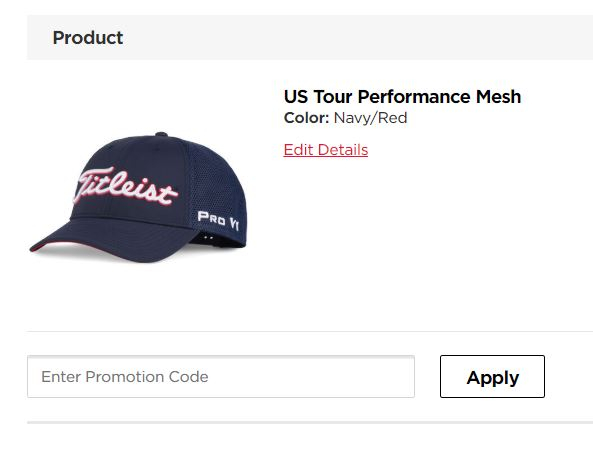The width and height of the screenshot is (593, 470).
Task: Click the cap's curved brim
Action: [x=113, y=242]
